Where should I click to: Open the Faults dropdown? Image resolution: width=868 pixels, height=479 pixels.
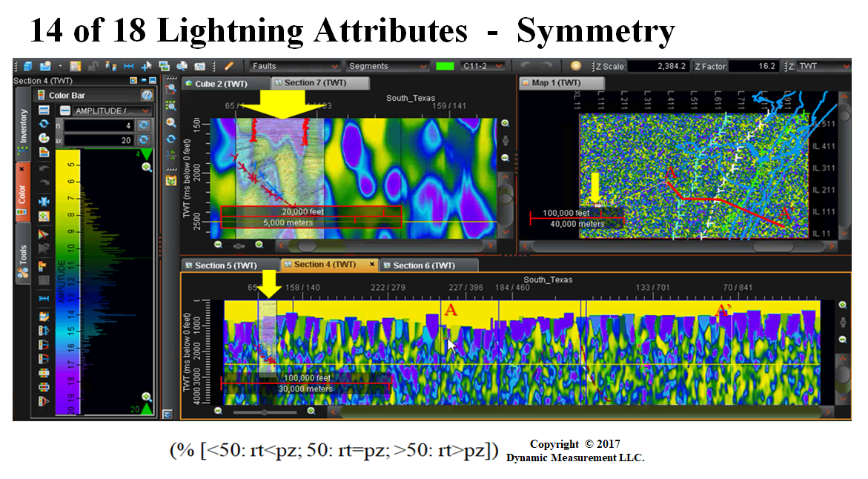click(294, 66)
